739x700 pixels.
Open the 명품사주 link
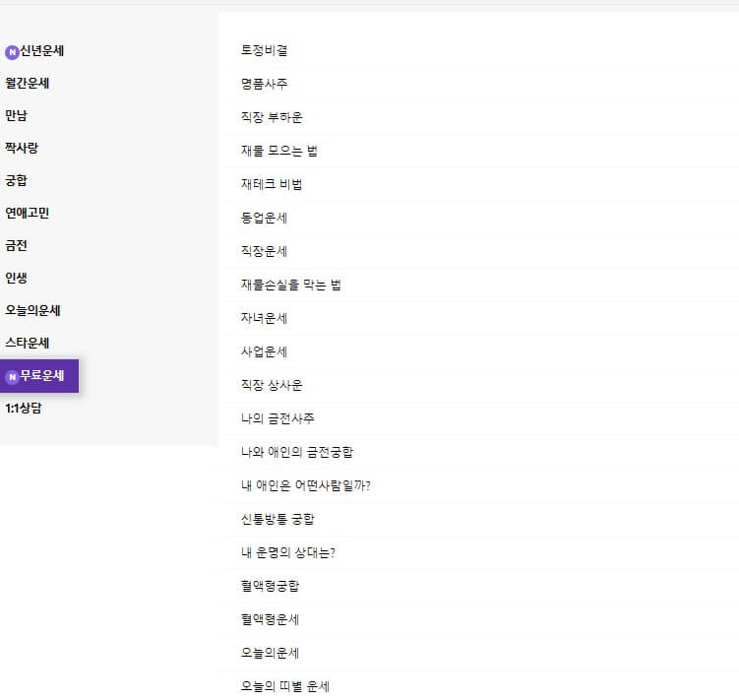coord(264,84)
